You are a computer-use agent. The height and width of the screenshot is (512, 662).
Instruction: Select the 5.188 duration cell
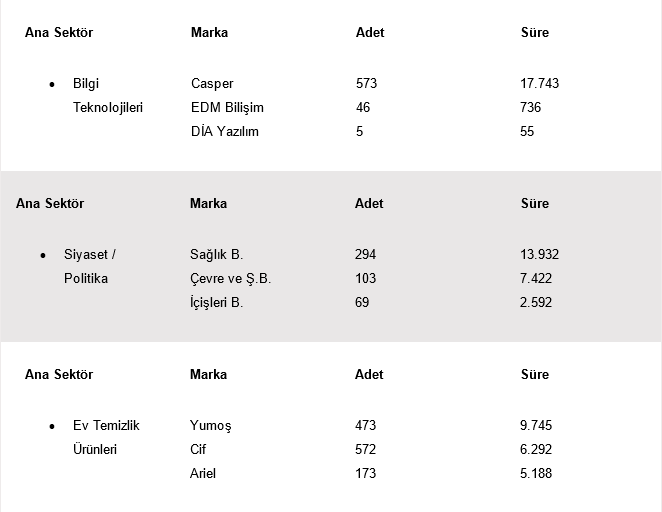536,473
